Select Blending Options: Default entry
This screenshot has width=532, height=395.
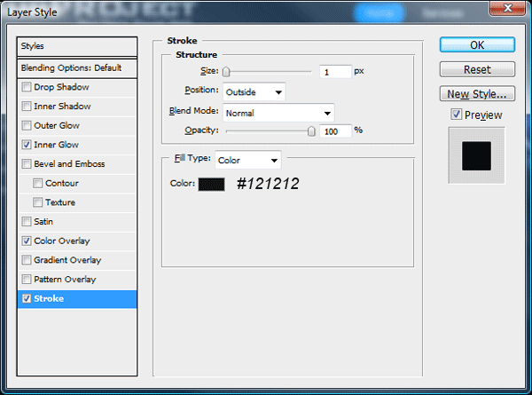pos(77,68)
